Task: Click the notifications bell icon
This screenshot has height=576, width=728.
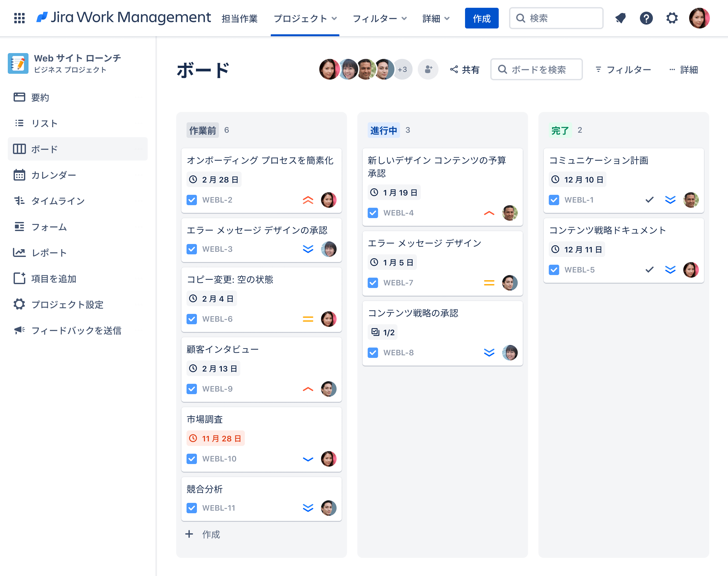Action: [x=620, y=18]
